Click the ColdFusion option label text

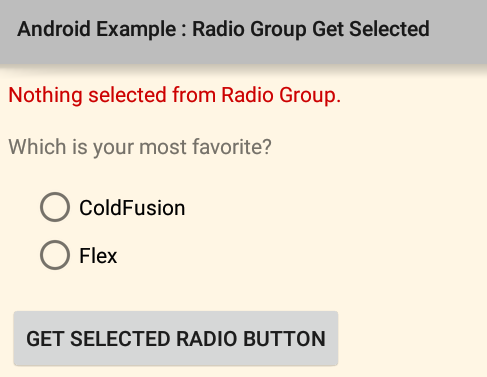(x=132, y=208)
